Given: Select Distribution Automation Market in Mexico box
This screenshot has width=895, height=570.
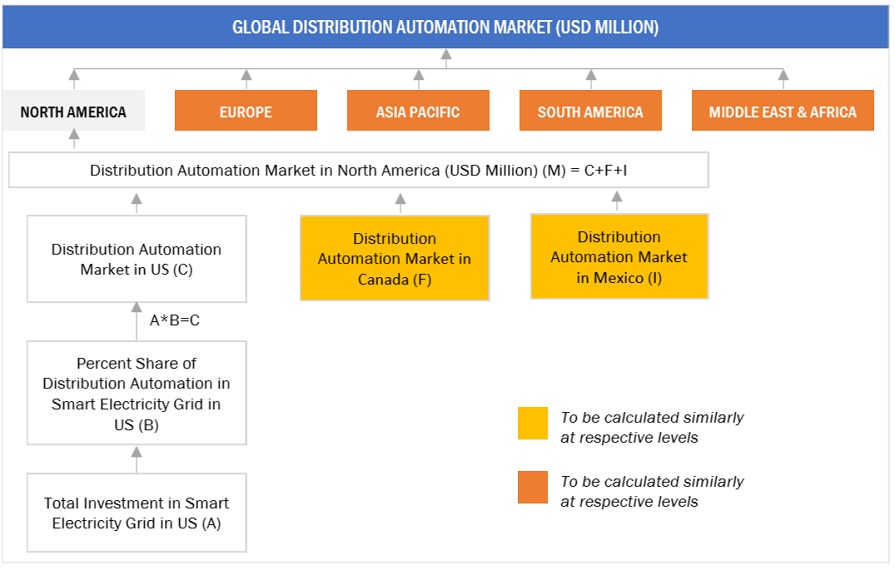Looking at the screenshot, I should (x=619, y=256).
